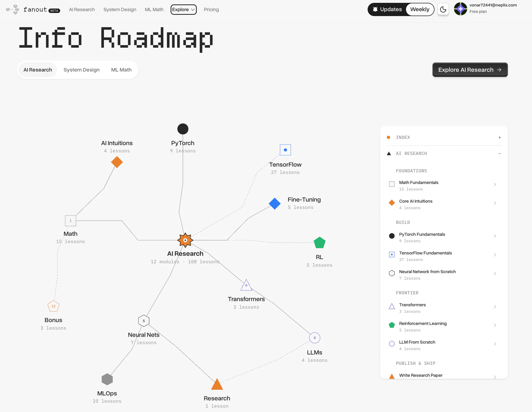The height and width of the screenshot is (412, 532).
Task: Click the AI RESEARCH black triangle icon
Action: click(x=389, y=153)
